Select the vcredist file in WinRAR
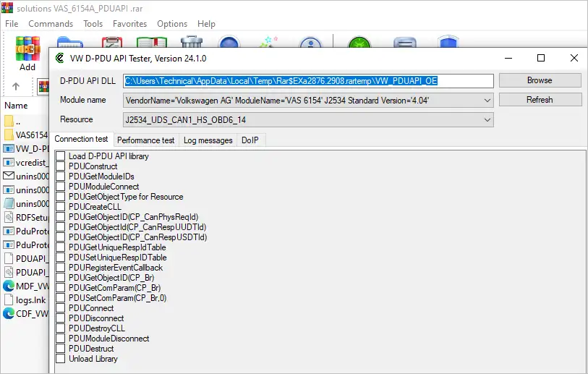This screenshot has width=588, height=374. tap(26, 163)
